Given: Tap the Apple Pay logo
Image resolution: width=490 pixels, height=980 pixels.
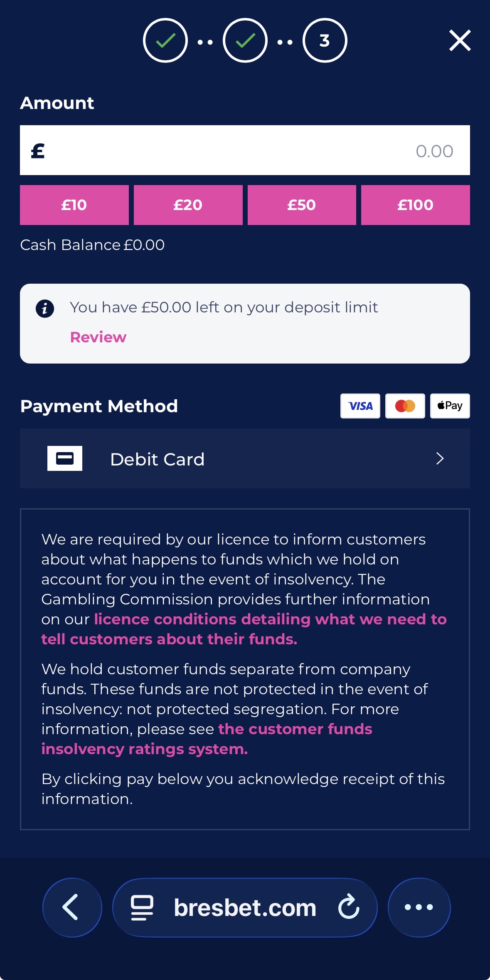Looking at the screenshot, I should coord(450,406).
